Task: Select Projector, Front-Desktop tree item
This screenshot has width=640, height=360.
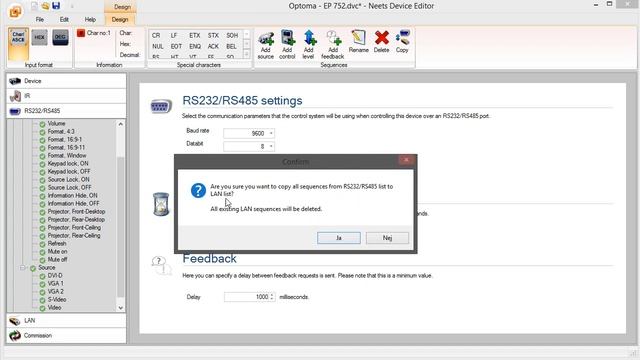Action: point(76,211)
